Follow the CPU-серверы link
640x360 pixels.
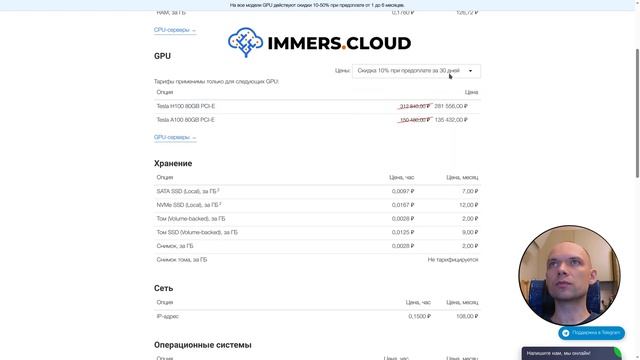pyautogui.click(x=175, y=30)
